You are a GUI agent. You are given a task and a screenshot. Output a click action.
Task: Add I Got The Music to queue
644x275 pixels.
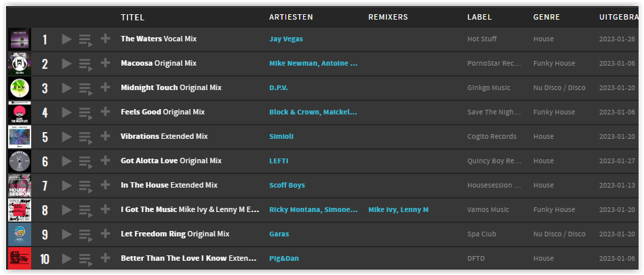[85, 211]
